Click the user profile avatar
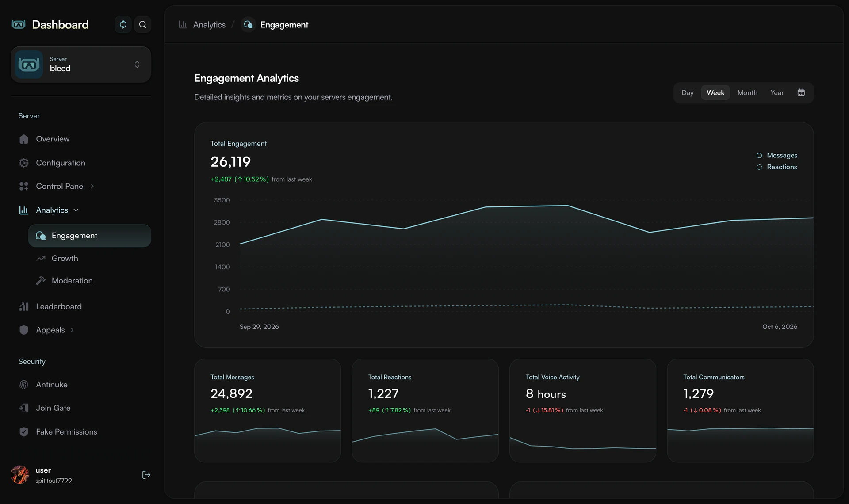 [x=20, y=475]
